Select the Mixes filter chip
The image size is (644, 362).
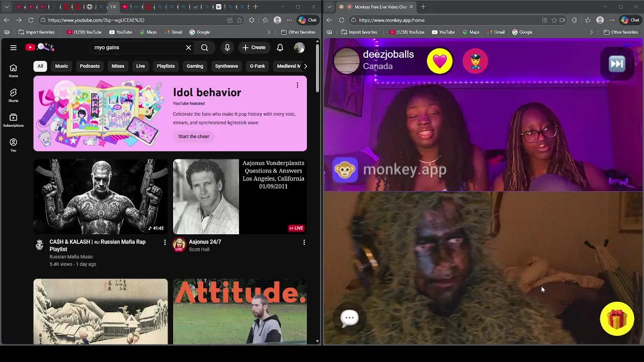[x=118, y=66]
